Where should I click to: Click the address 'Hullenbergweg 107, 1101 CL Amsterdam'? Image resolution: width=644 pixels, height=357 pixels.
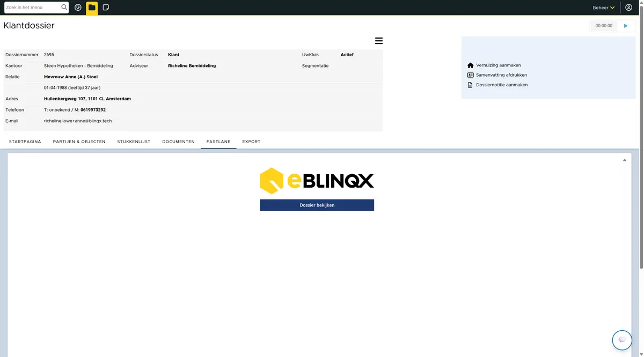pyautogui.click(x=87, y=99)
